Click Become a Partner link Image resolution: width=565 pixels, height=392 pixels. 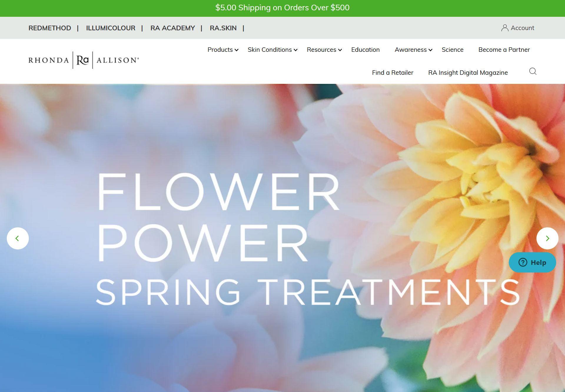[504, 50]
